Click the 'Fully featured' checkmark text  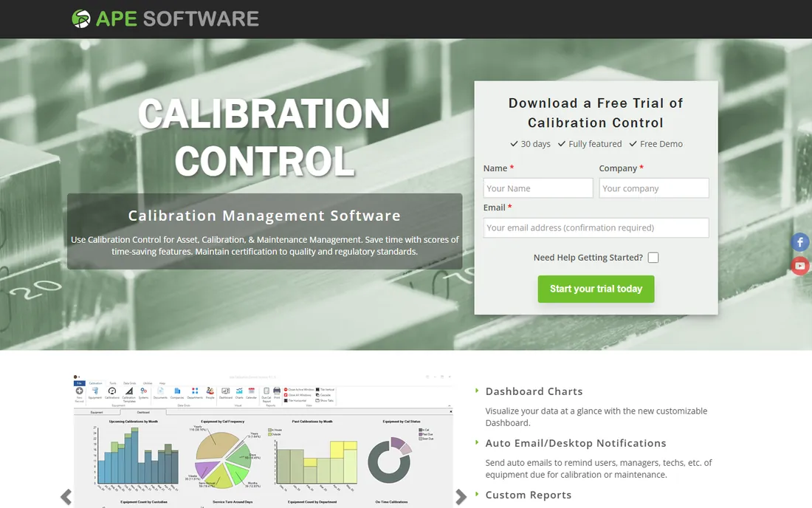(x=589, y=144)
